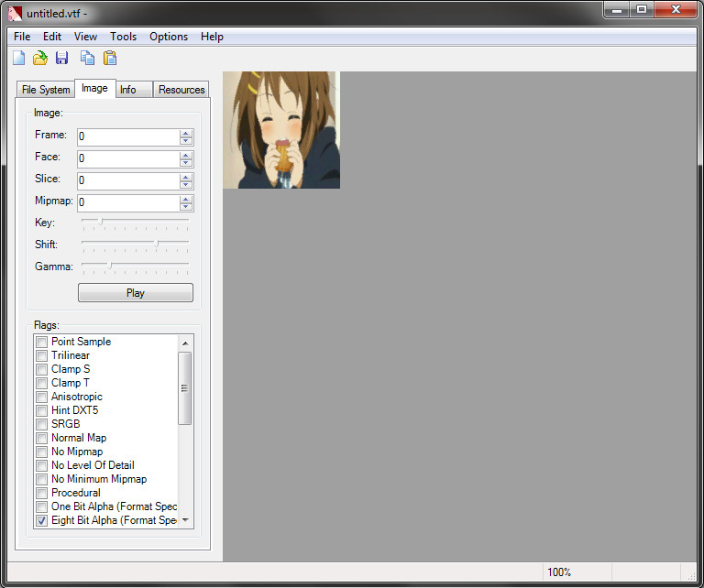The width and height of the screenshot is (704, 588).
Task: Open the Tools menu
Action: 123,37
